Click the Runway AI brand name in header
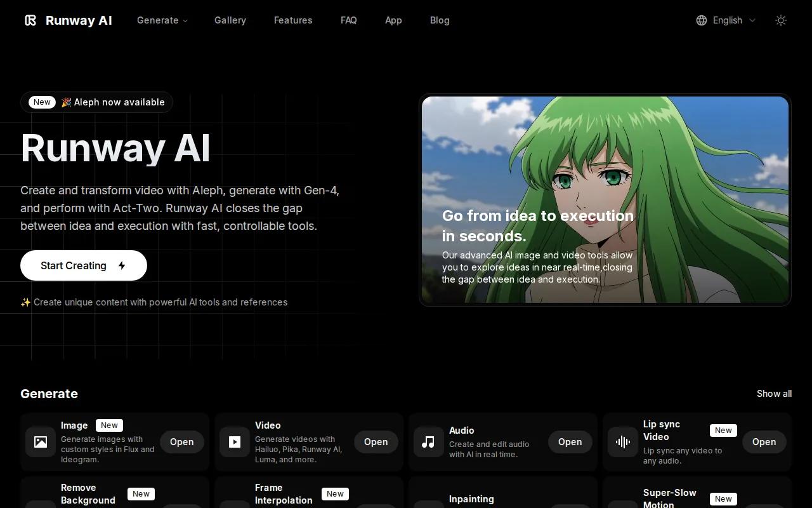 click(79, 20)
